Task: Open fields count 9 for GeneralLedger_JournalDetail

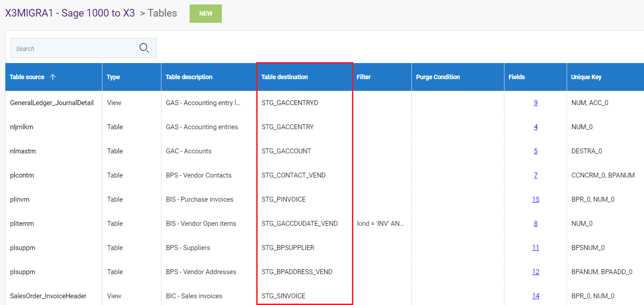Action: [x=535, y=103]
